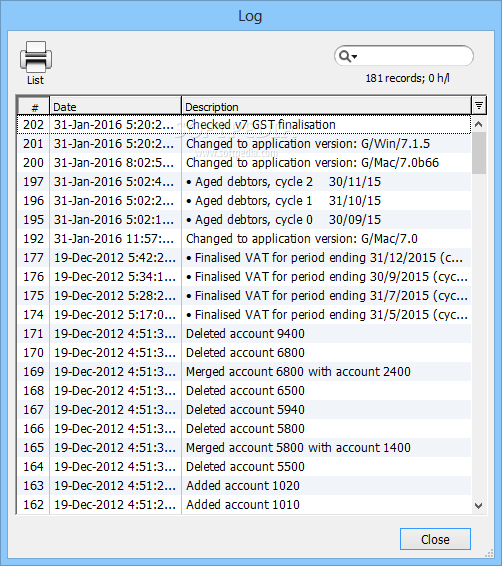This screenshot has width=502, height=566.
Task: Sort by the Description column header
Action: 326,106
